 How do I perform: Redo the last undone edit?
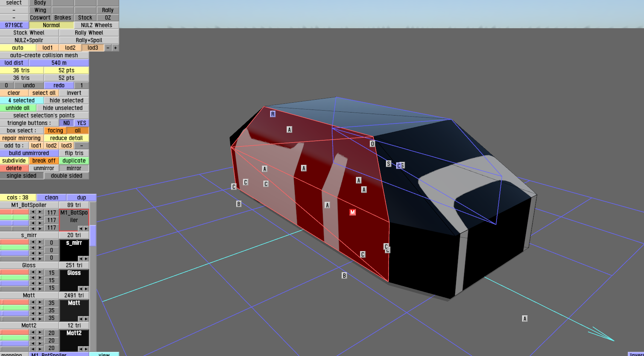click(x=59, y=85)
